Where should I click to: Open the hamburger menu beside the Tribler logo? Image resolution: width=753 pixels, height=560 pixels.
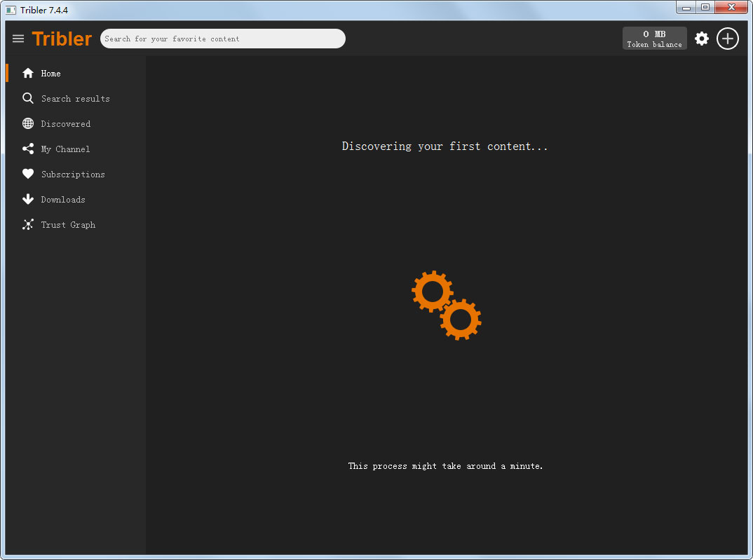[18, 39]
